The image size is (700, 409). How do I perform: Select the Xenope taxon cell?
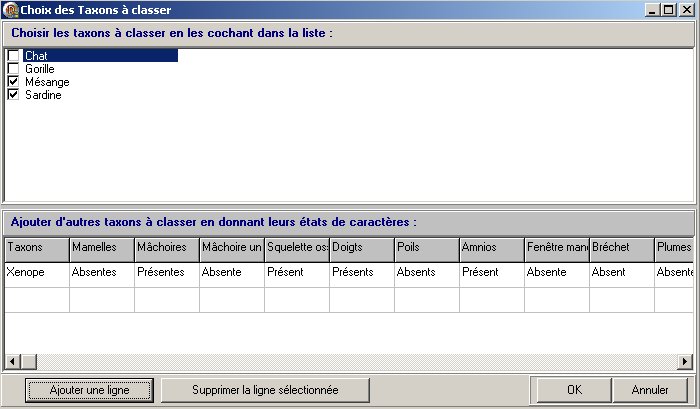[36, 272]
